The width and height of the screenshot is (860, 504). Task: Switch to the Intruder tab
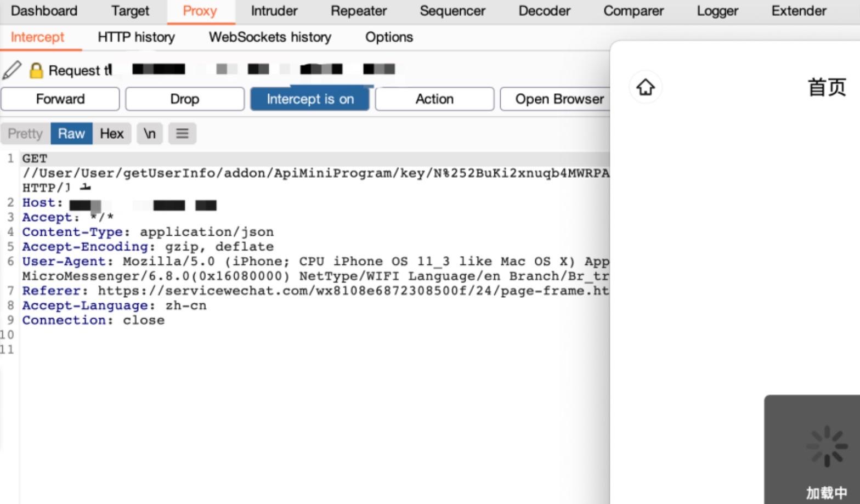click(274, 11)
